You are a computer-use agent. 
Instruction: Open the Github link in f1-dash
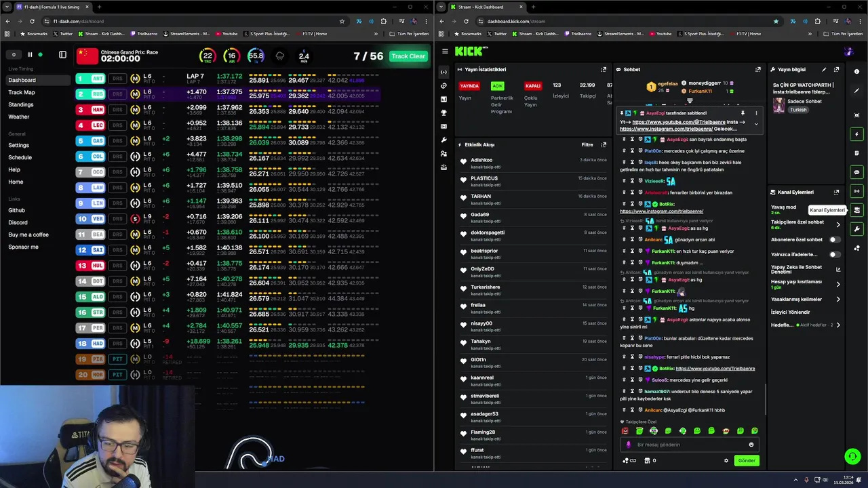pyautogui.click(x=16, y=210)
